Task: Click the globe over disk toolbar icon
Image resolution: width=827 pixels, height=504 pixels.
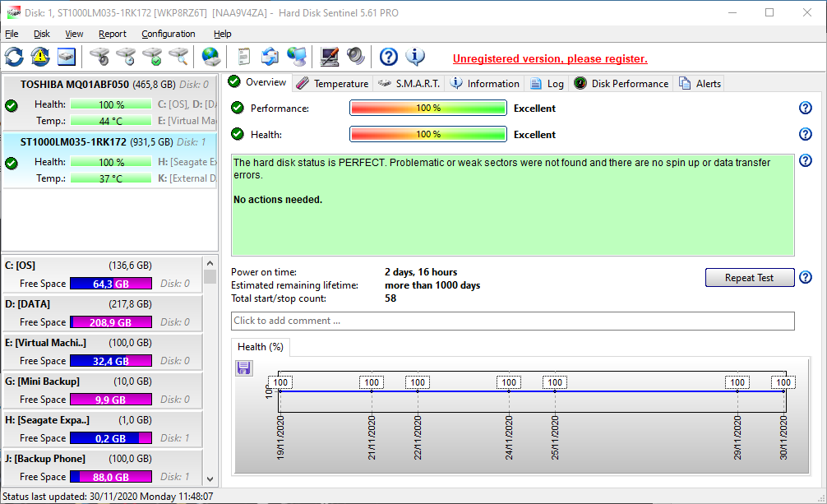Action: (x=211, y=57)
